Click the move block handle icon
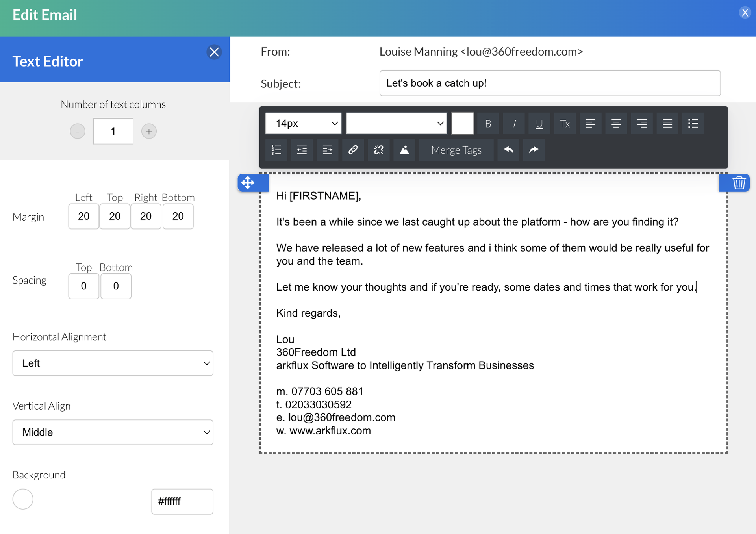Screen dimensions: 756x534 point(248,183)
